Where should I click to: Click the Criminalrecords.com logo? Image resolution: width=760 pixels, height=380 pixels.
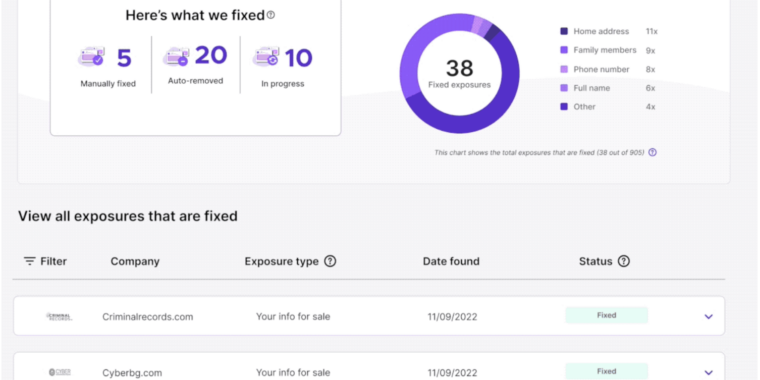click(x=59, y=317)
